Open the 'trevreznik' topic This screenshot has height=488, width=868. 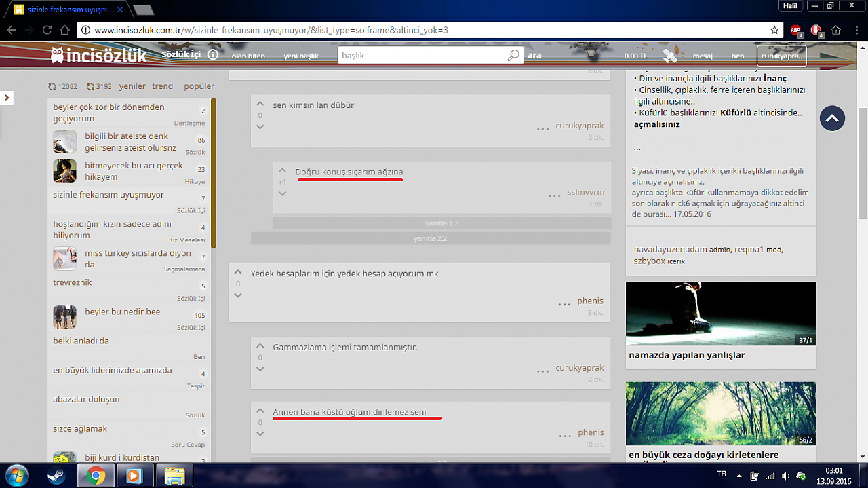tap(73, 282)
